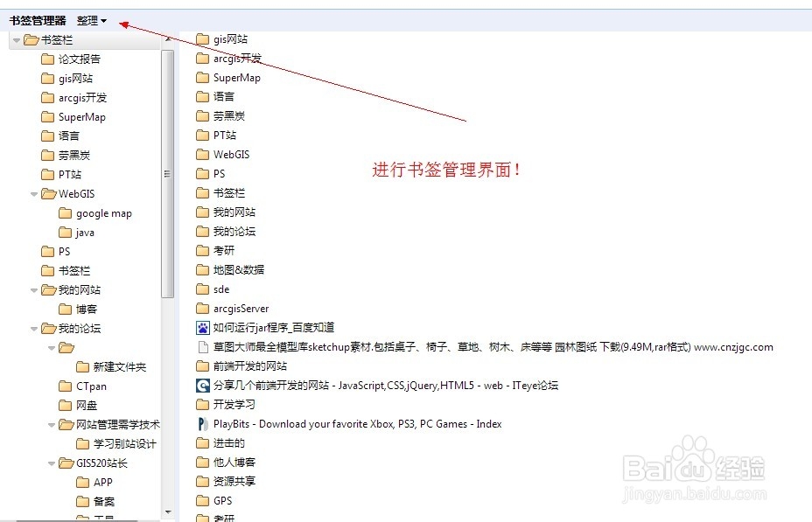Open the 如何运行jar程序_百度知道 bookmark
Viewport: 812px width, 522px height.
click(273, 328)
